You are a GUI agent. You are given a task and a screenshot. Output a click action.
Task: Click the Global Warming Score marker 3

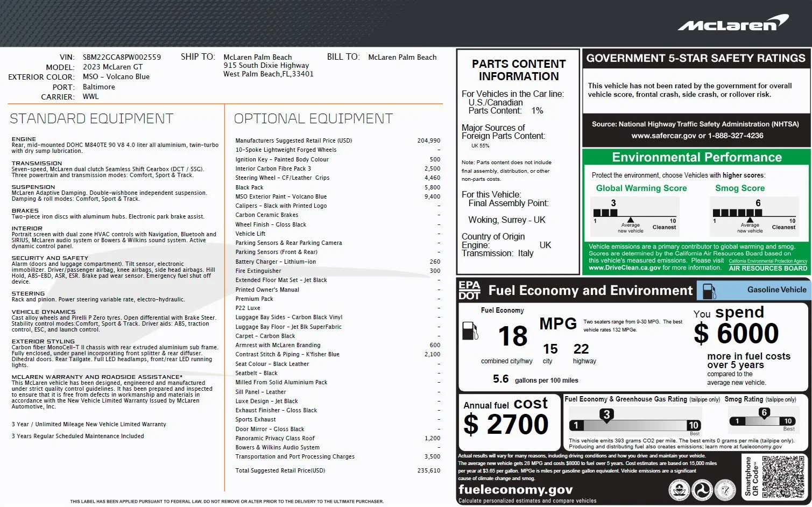[613, 203]
